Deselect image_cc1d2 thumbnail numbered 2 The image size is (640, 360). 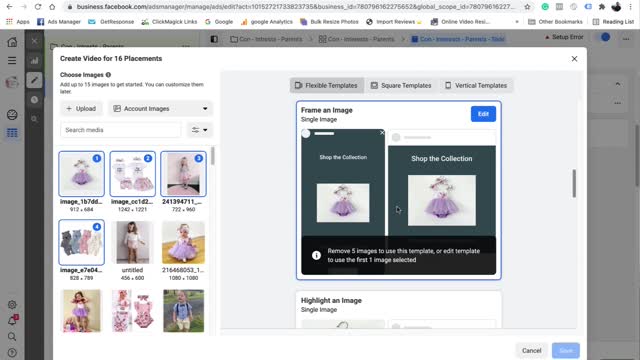132,173
